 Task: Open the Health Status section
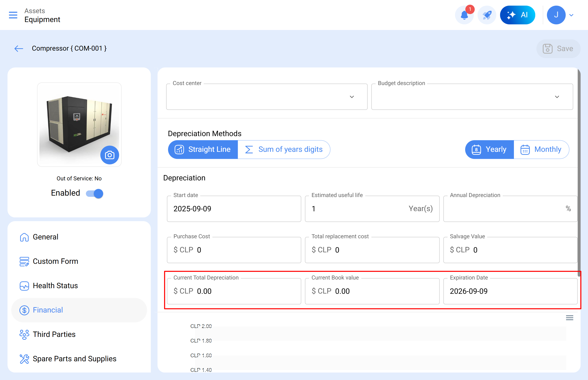click(55, 286)
